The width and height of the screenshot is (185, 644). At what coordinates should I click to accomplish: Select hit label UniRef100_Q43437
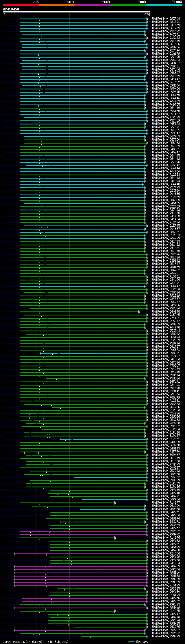166,63
